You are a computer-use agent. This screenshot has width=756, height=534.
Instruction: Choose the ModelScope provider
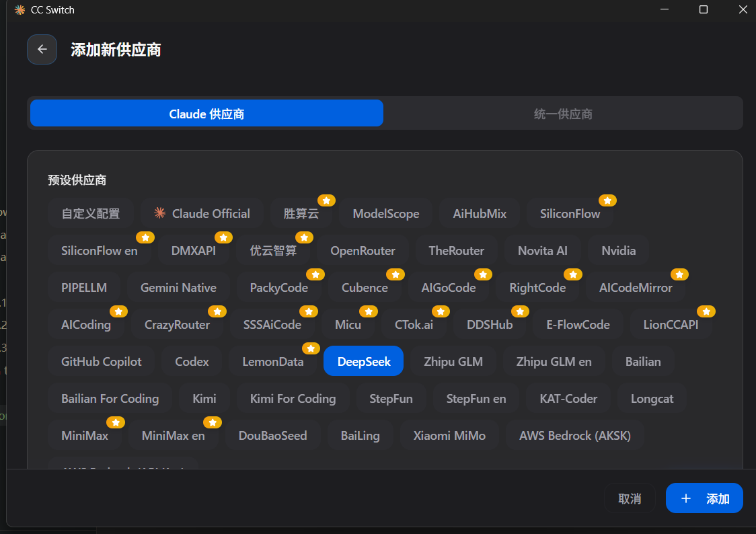coord(385,213)
